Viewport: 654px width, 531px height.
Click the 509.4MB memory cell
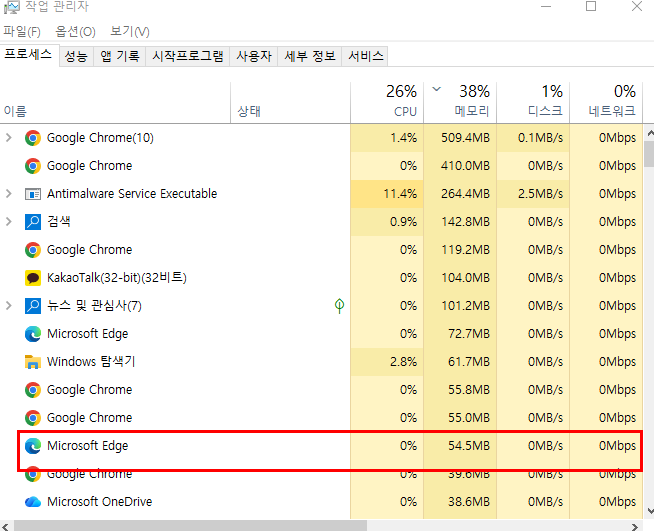(460, 138)
